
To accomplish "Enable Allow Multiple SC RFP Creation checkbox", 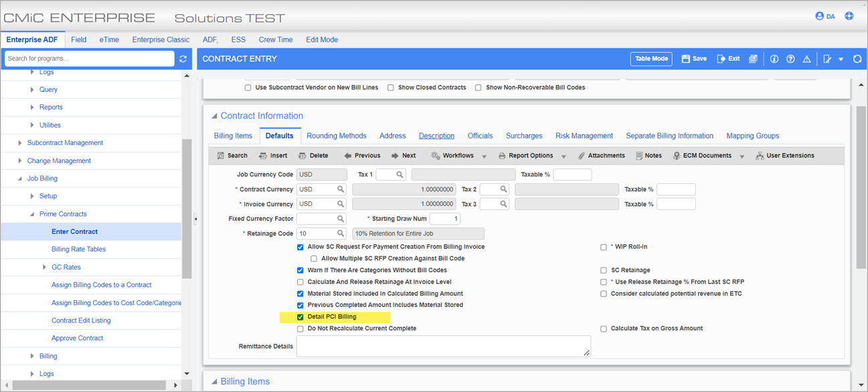I will 314,258.
